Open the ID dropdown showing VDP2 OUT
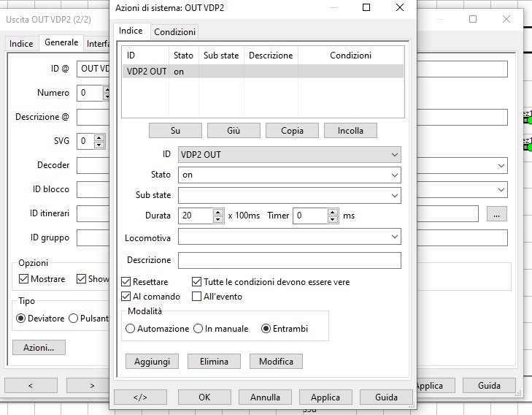Viewport: 532px width, 415px height. [x=290, y=155]
